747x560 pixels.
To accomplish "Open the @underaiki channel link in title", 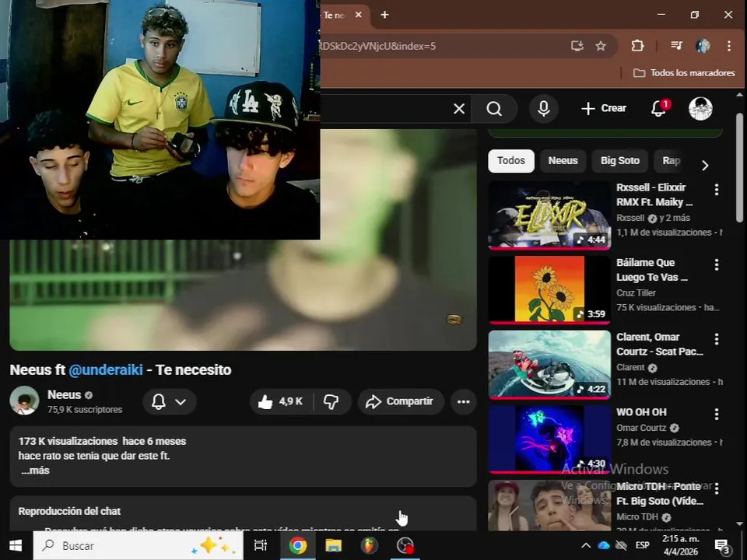I will [x=106, y=370].
